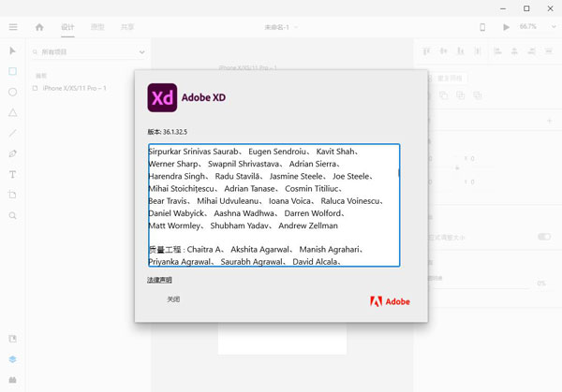Screen dimensions: 562x392
Task: Click the Intersect boolean operation icon
Action: pos(461,95)
